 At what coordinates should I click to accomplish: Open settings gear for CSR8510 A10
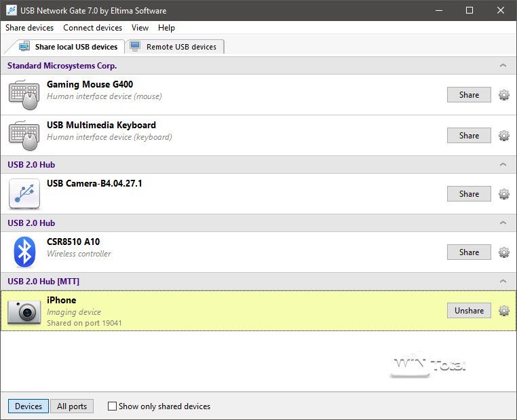point(504,252)
